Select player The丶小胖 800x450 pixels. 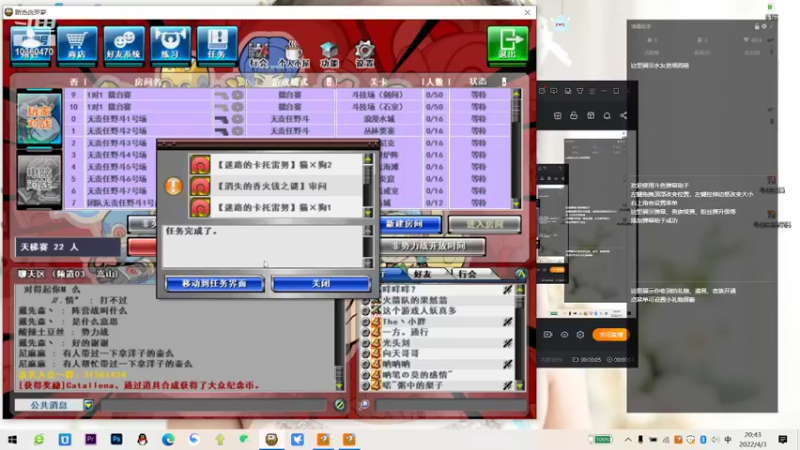coord(438,321)
